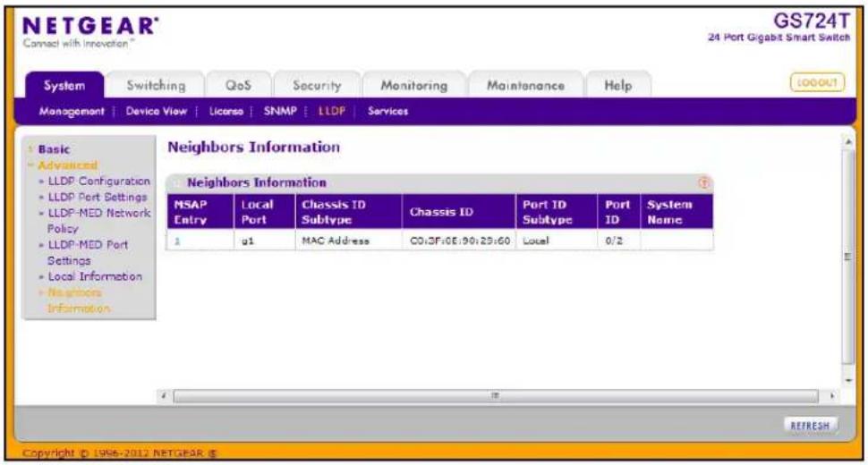The image size is (868, 465).
Task: Open MSAP Entry 1 link
Action: [x=177, y=241]
